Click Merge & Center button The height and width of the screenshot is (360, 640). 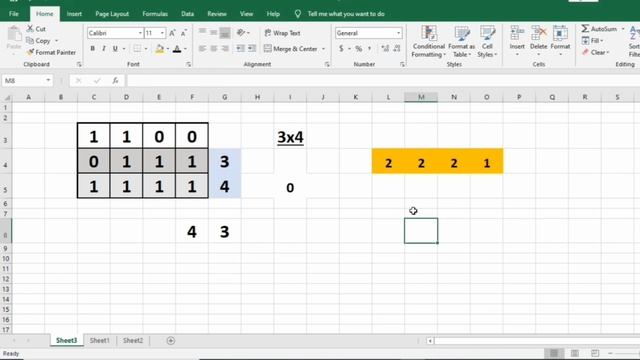[291, 49]
